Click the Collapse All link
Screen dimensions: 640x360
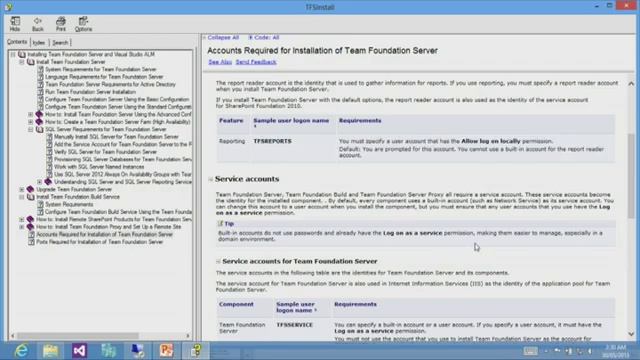coord(223,38)
